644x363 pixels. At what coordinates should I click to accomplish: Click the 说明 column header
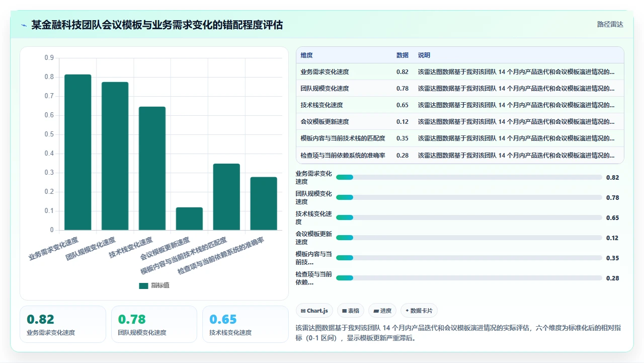[424, 55]
